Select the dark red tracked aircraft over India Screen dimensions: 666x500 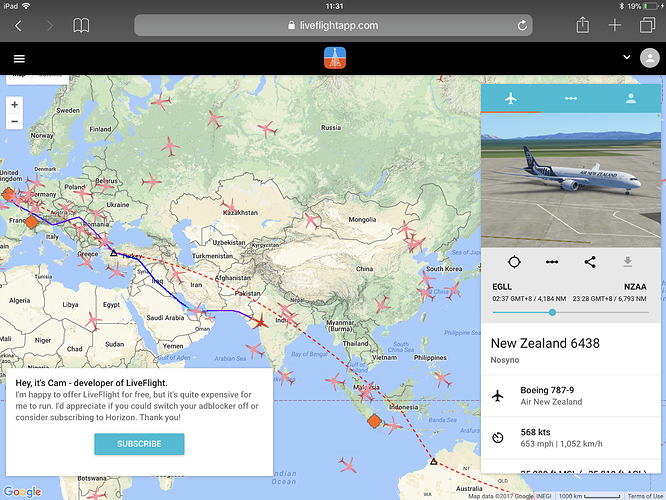(260, 322)
